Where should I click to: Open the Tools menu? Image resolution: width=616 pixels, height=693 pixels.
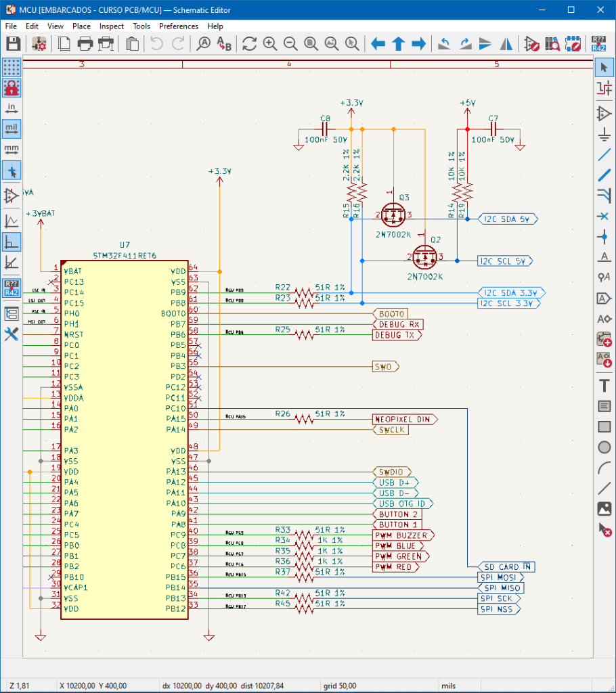[141, 26]
